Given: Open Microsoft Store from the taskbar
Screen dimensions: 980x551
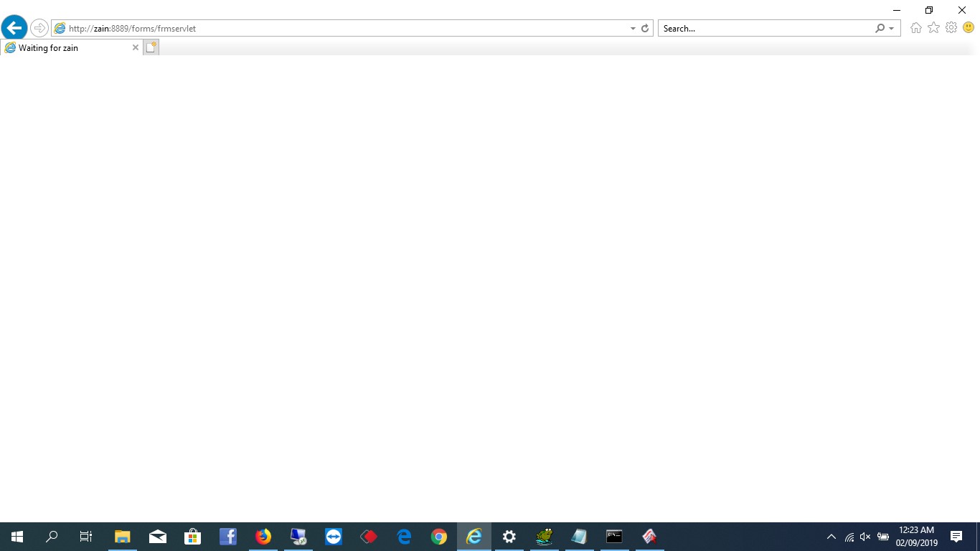Looking at the screenshot, I should coord(193,537).
